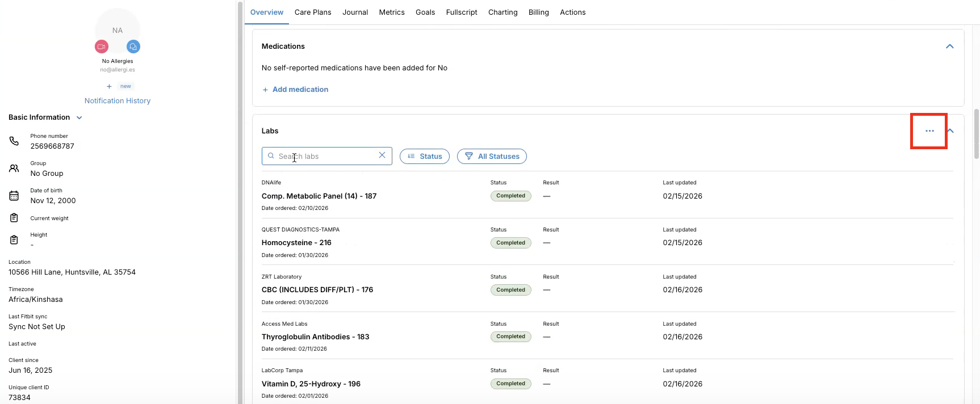Open All Statuses filter
980x404 pixels.
click(x=492, y=156)
